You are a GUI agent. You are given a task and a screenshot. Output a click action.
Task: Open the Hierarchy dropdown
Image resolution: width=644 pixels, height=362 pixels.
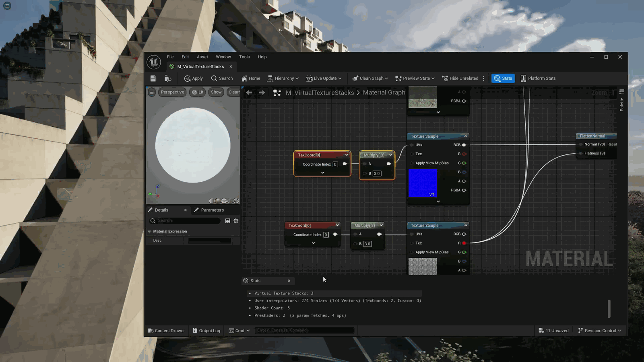pos(283,78)
